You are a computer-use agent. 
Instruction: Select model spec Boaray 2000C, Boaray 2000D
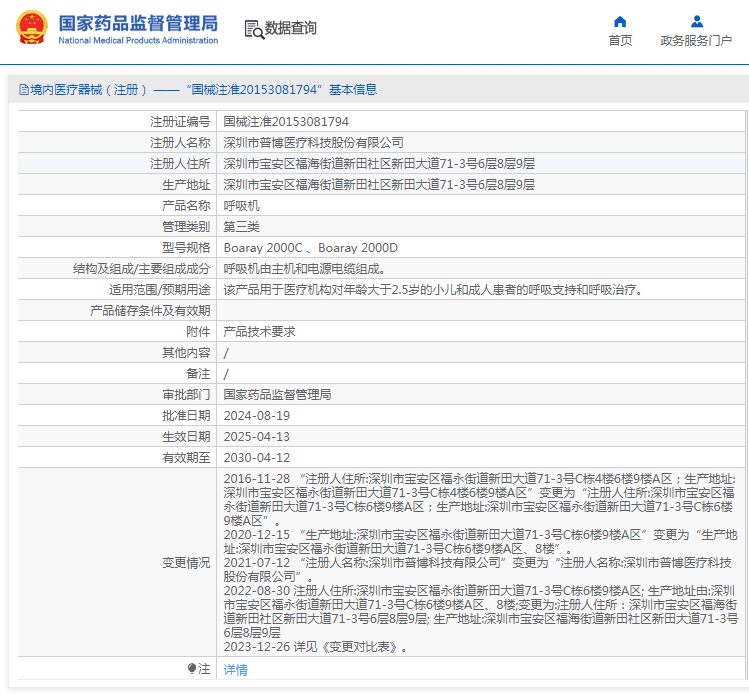click(x=310, y=247)
